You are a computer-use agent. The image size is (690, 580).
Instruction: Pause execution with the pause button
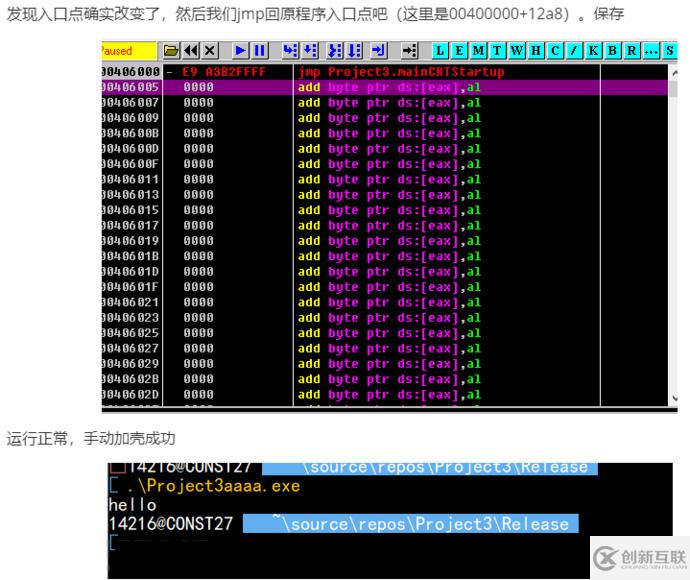point(260,51)
